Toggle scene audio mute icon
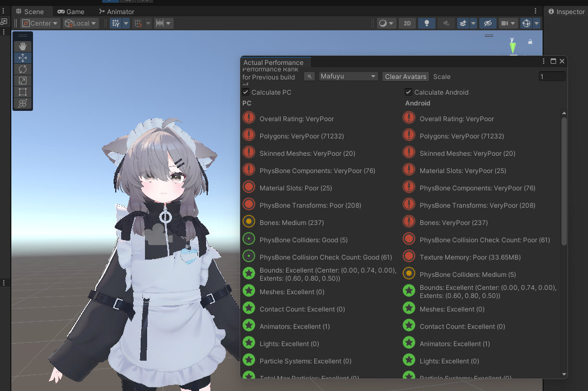This screenshot has height=391, width=588. tap(446, 23)
